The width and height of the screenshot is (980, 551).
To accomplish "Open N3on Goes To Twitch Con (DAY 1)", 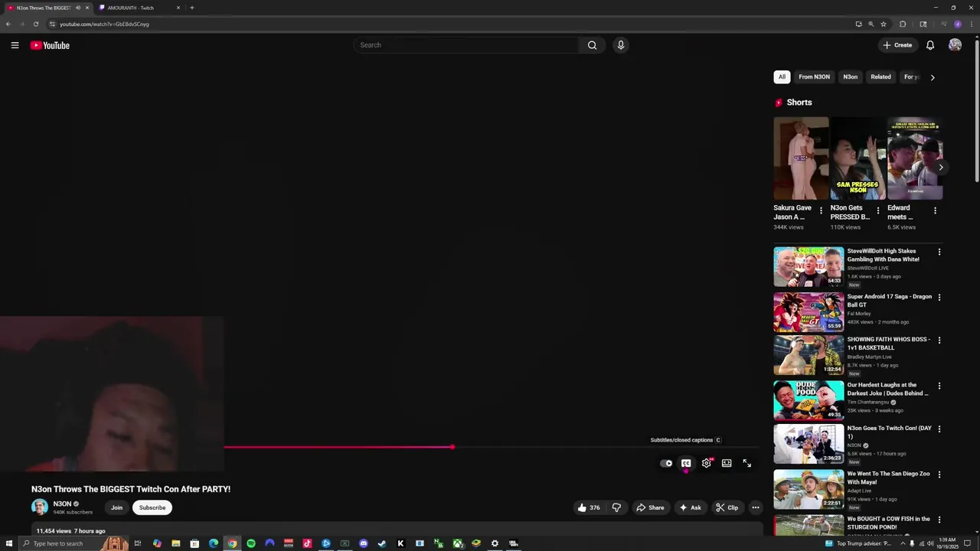I will point(808,444).
